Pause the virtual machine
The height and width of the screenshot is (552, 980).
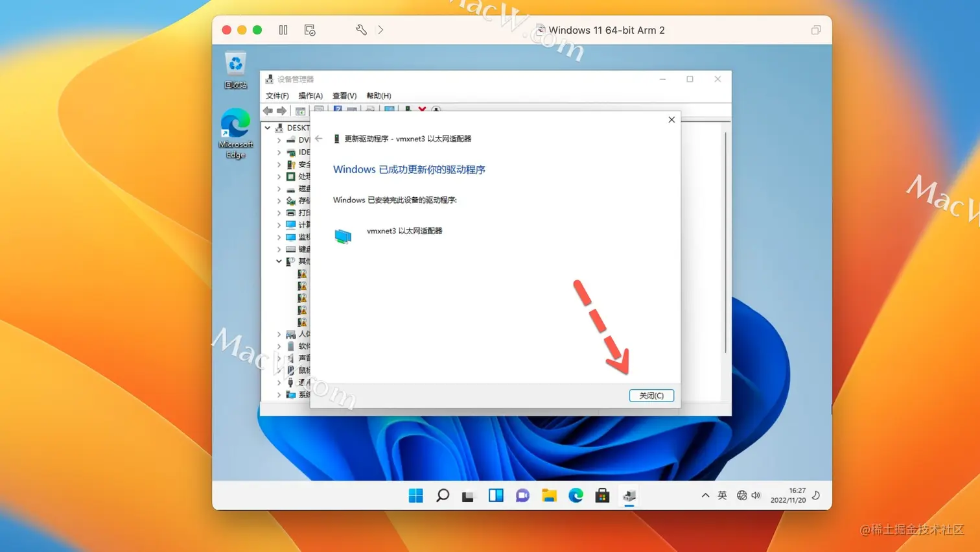[283, 30]
